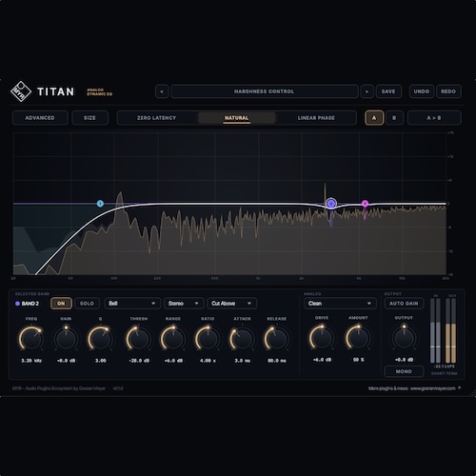This screenshot has height=476, width=476.
Task: Click SAVE preset button
Action: point(388,91)
